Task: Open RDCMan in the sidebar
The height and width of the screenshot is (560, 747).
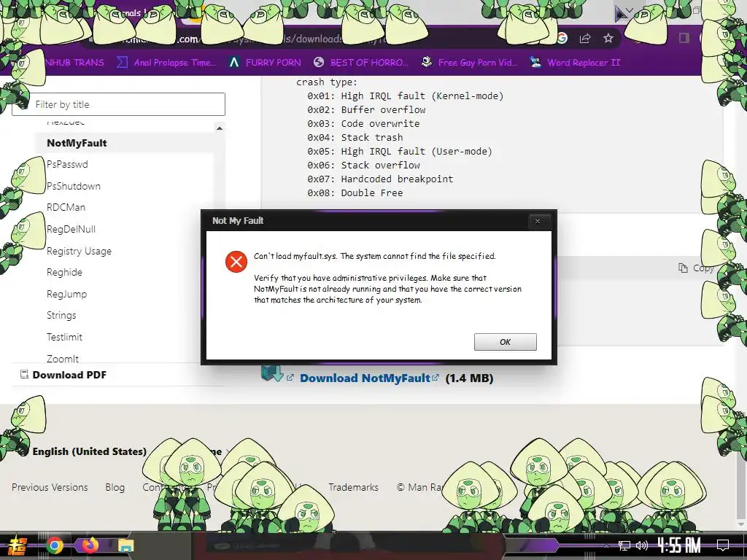Action: pos(66,207)
